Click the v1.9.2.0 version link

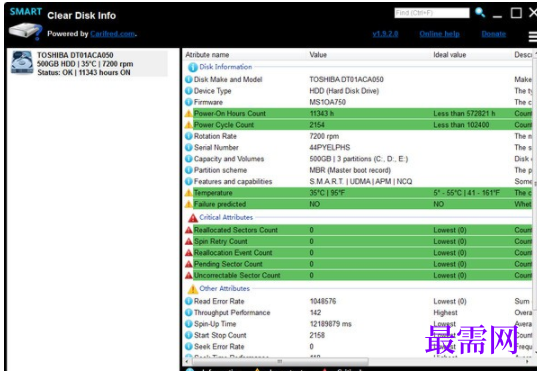[385, 34]
